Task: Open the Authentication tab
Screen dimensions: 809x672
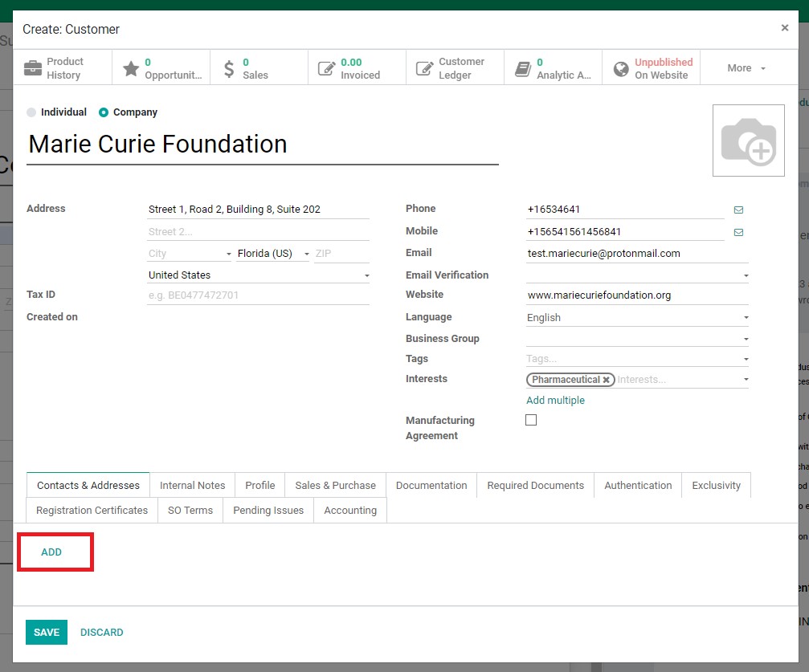Action: pyautogui.click(x=638, y=485)
